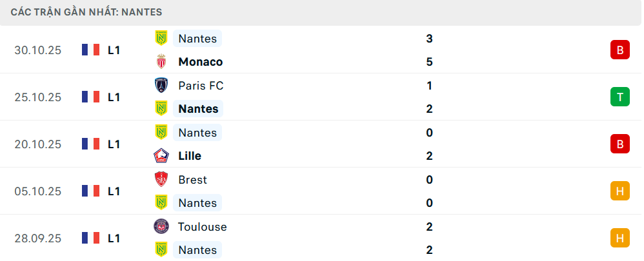Click orange H badge for Brest match
Screen dimensions: 644x261
point(619,191)
